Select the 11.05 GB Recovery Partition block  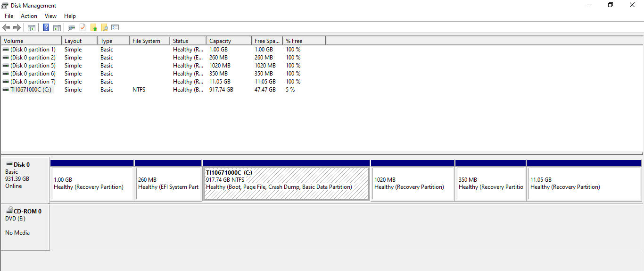pyautogui.click(x=584, y=180)
